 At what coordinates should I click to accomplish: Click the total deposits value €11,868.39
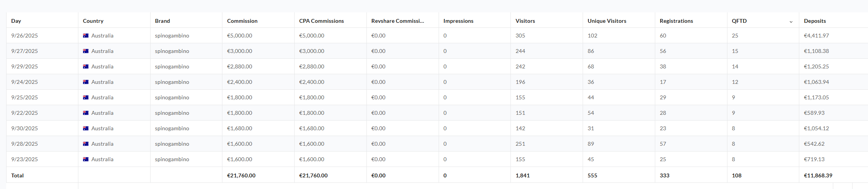[x=818, y=175]
